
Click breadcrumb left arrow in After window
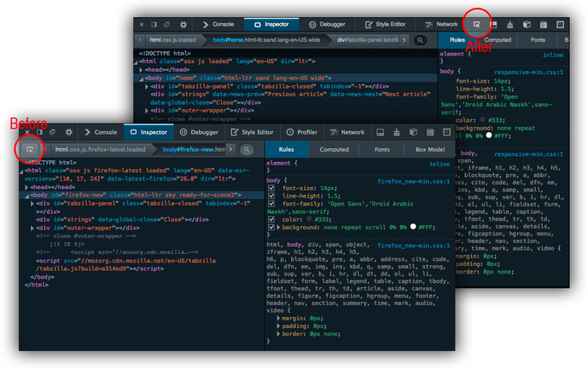(x=140, y=40)
